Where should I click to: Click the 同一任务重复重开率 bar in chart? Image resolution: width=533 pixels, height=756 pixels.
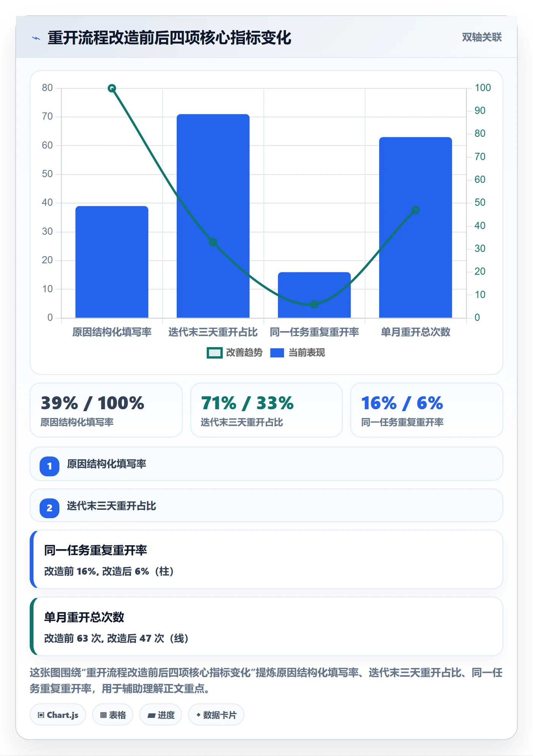[x=314, y=295]
